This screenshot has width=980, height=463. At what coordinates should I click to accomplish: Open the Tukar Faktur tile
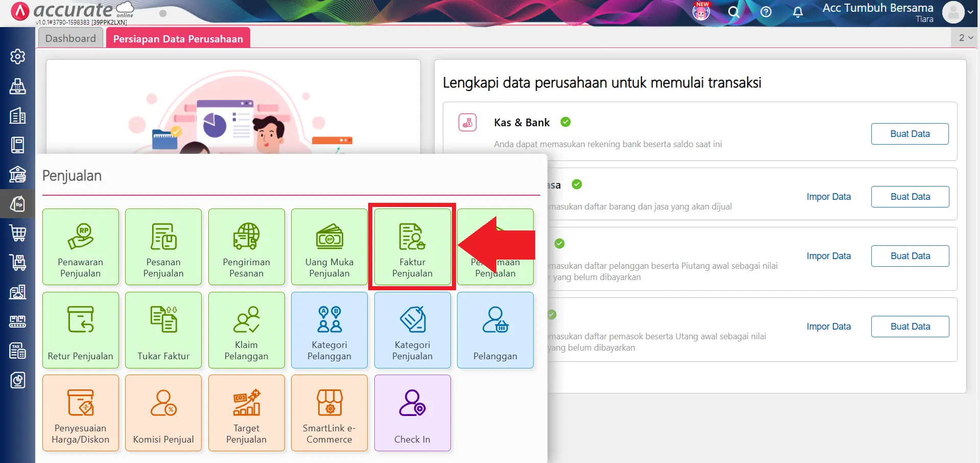163,330
